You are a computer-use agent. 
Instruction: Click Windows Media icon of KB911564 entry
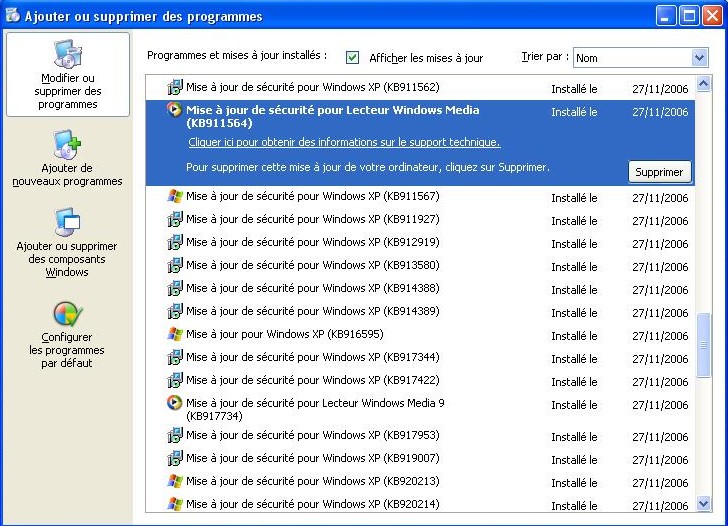pyautogui.click(x=175, y=110)
